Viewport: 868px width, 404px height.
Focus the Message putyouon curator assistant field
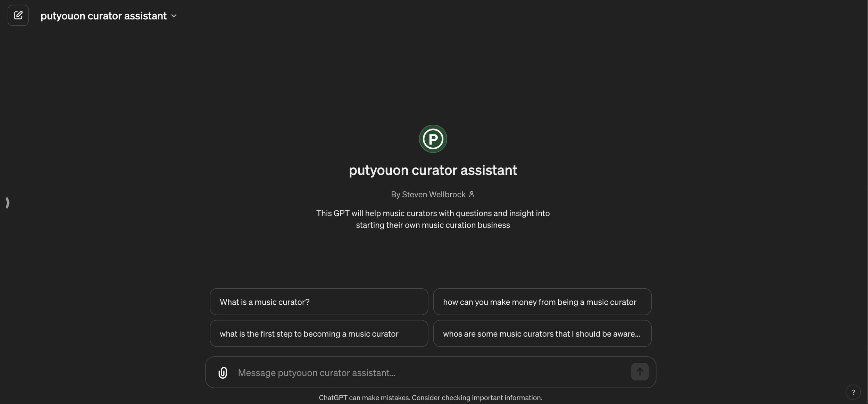click(x=316, y=373)
